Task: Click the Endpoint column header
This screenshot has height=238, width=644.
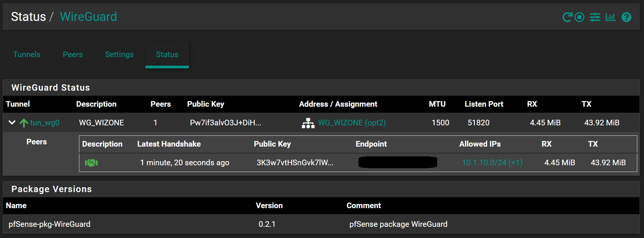Action: (371, 144)
